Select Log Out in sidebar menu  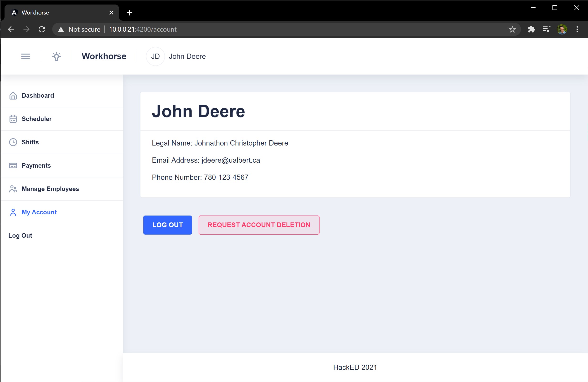click(x=20, y=236)
